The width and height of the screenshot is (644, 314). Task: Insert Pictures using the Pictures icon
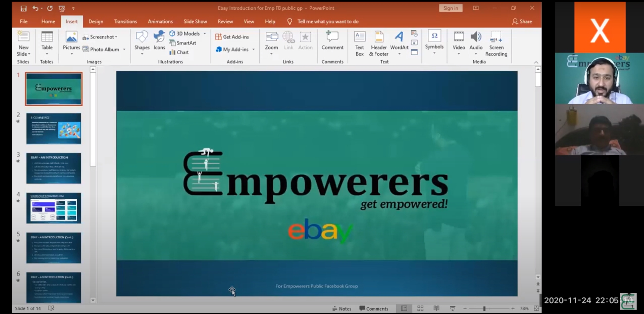tap(71, 37)
